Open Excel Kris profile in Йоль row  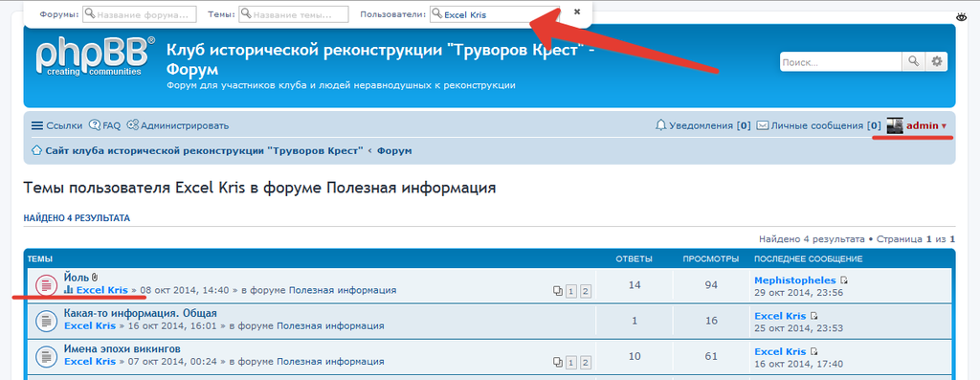102,290
